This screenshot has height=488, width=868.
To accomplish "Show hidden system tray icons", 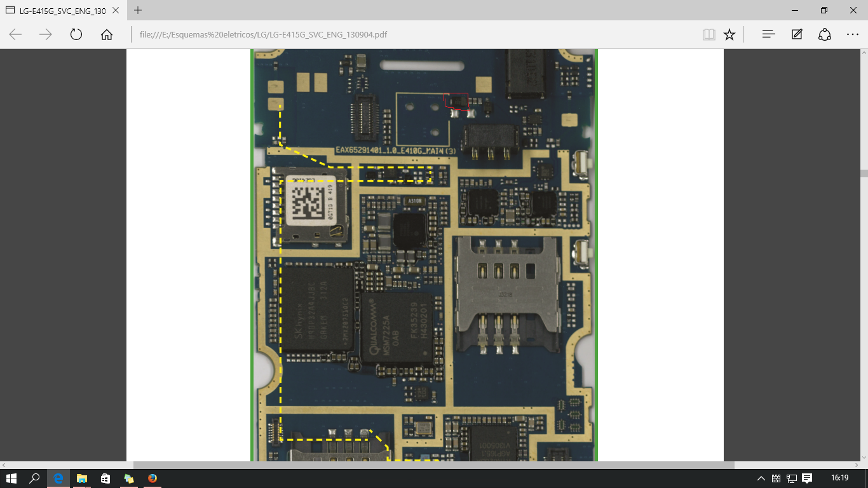I will point(761,478).
